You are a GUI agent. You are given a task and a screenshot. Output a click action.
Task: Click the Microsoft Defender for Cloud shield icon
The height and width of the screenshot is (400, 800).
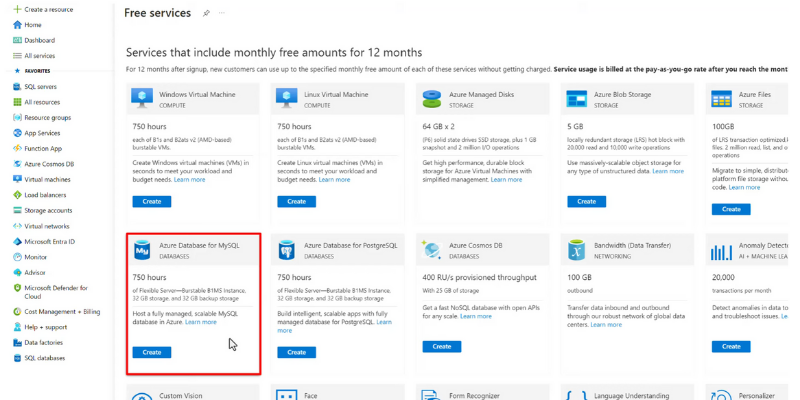[17, 288]
